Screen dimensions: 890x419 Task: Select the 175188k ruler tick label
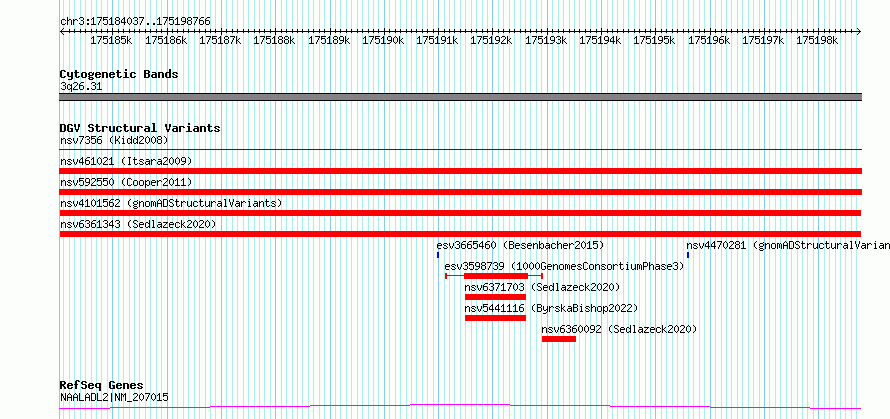coord(274,40)
